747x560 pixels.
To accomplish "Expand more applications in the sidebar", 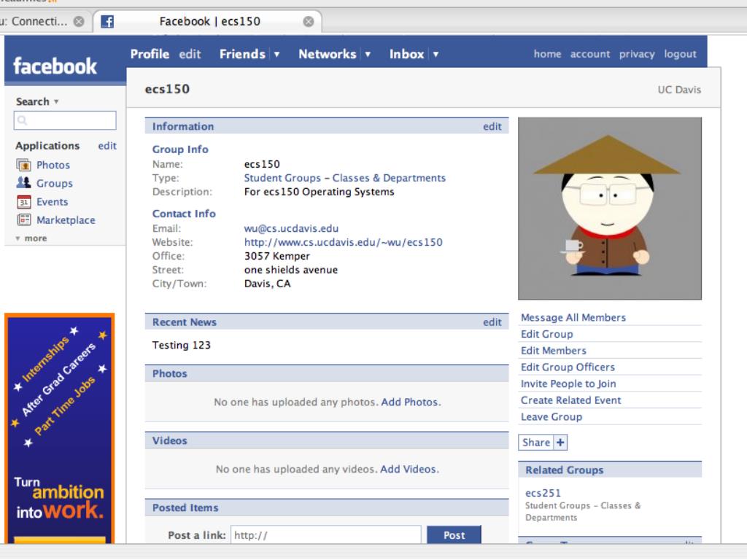I will point(31,238).
